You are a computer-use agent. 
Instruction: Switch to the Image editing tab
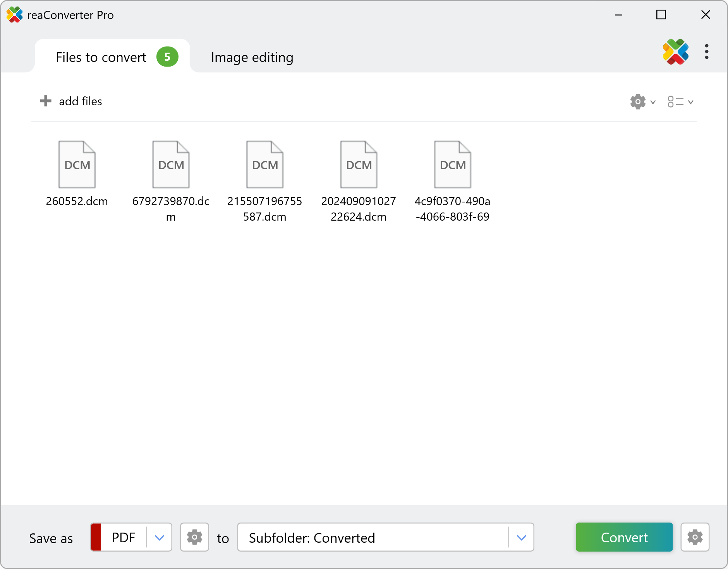(252, 57)
